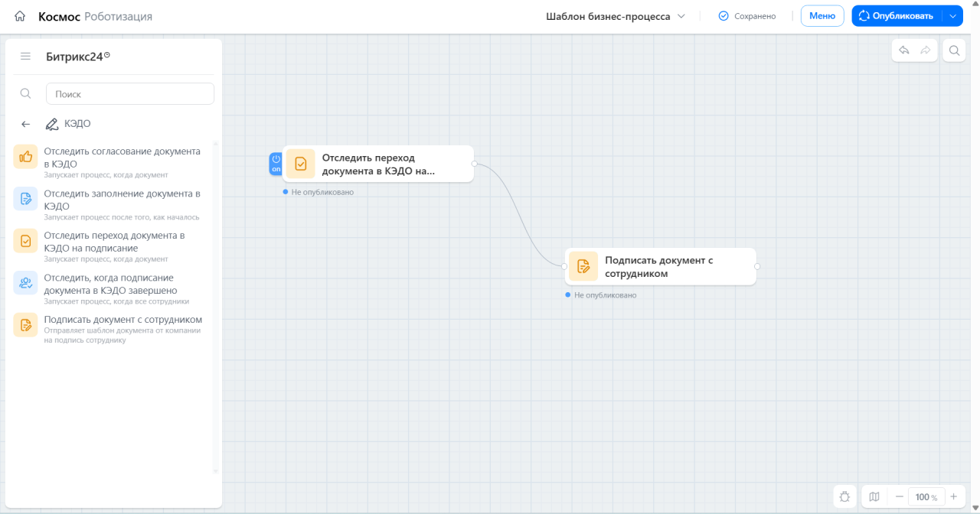Select the Подписать документ с сотрудником node
Viewport: 980px width, 514px height.
pyautogui.click(x=661, y=266)
